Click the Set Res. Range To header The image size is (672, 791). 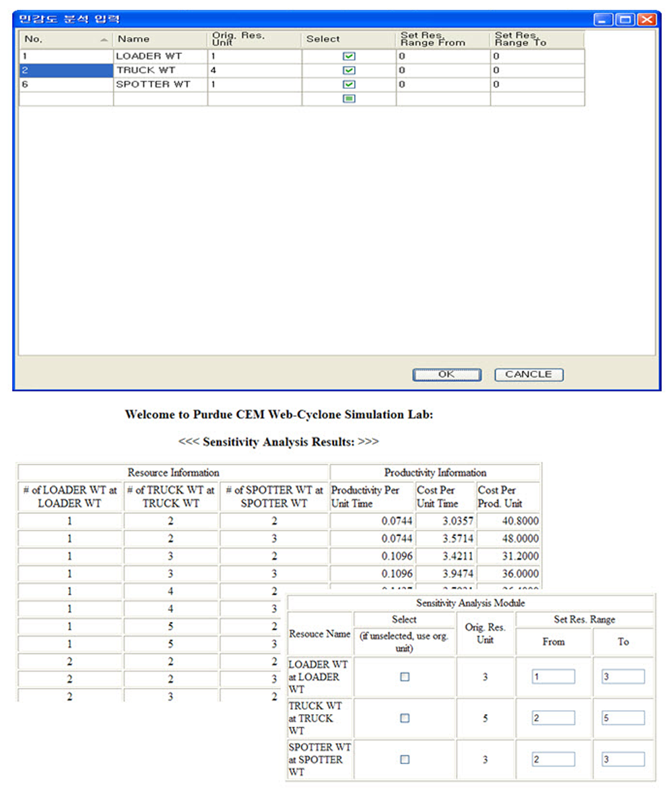click(x=537, y=39)
